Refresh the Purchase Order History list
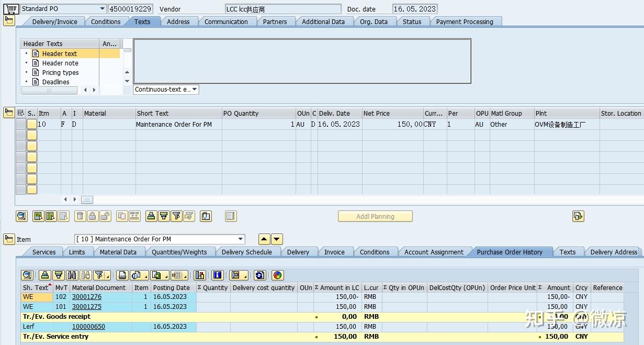644x345 pixels. [260, 275]
